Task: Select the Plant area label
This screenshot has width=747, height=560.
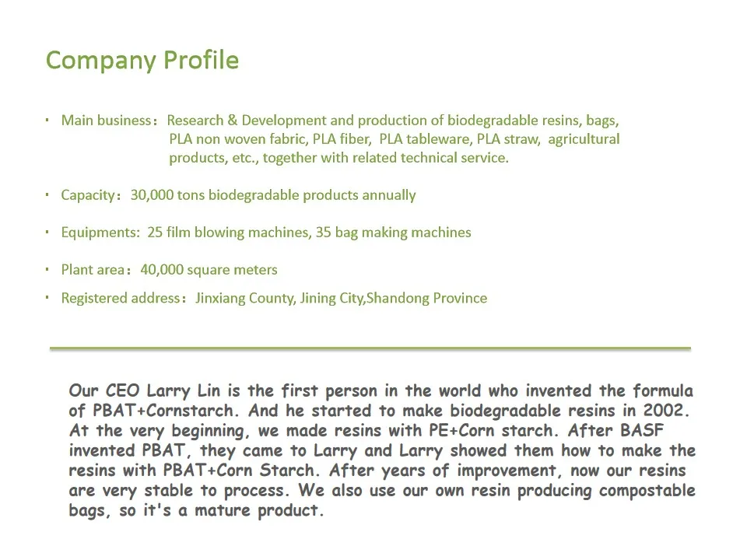Action: point(93,270)
